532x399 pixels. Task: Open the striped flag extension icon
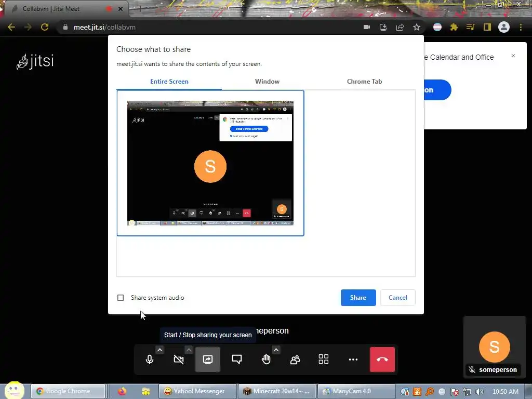[437, 27]
